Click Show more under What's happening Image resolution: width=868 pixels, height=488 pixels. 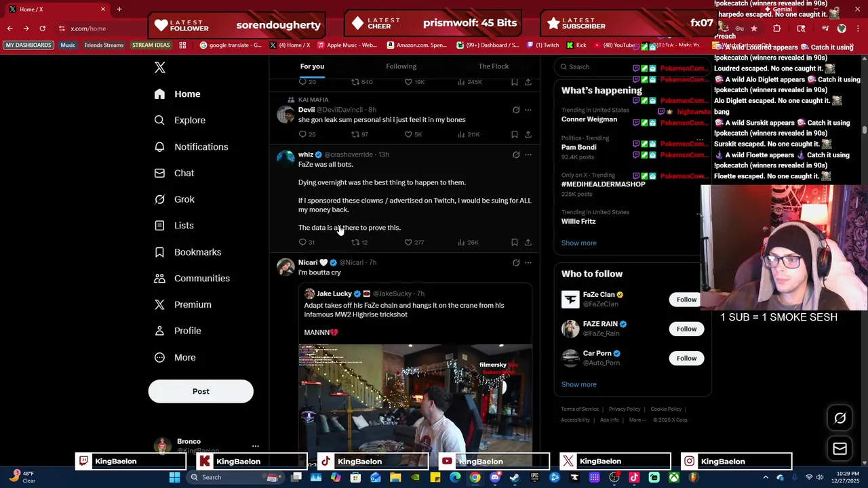[x=578, y=243]
